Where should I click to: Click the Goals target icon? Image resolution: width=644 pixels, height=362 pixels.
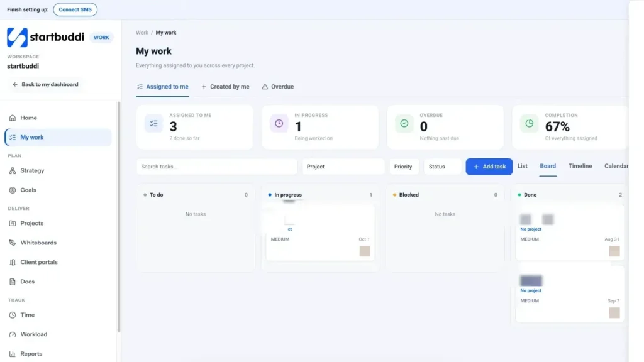13,190
